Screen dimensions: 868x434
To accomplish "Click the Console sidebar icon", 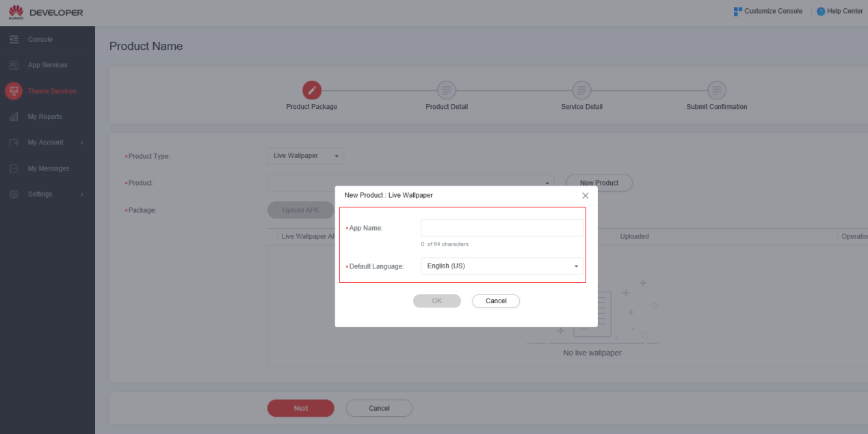I will (14, 40).
